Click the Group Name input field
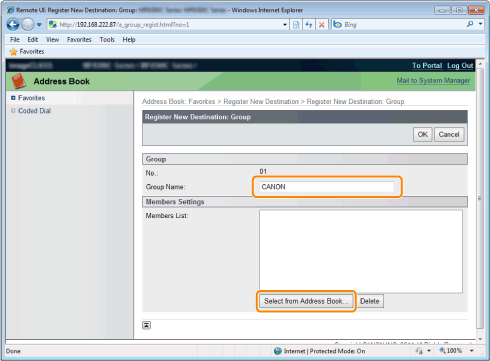This screenshot has height=361, width=490. [x=327, y=187]
